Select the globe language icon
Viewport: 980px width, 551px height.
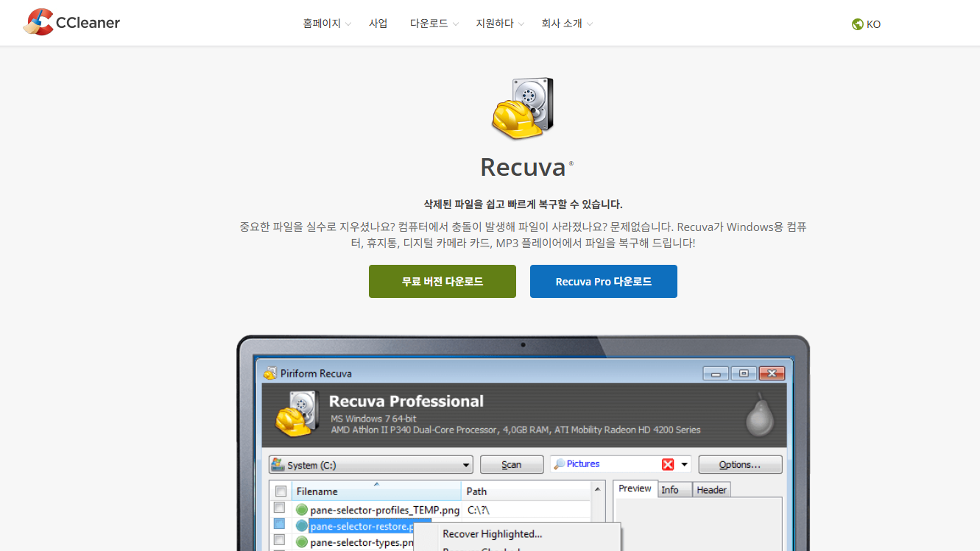pos(857,24)
